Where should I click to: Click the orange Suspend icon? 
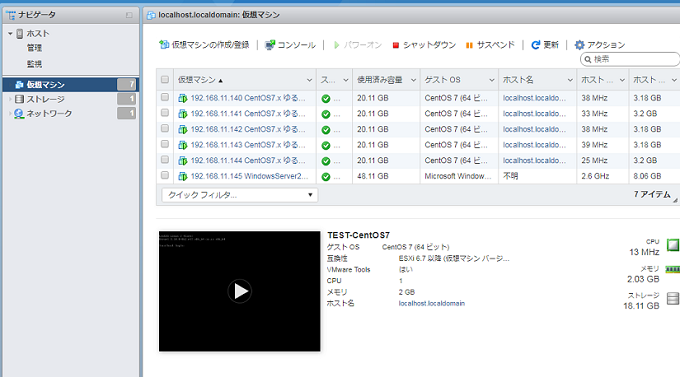pyautogui.click(x=469, y=45)
